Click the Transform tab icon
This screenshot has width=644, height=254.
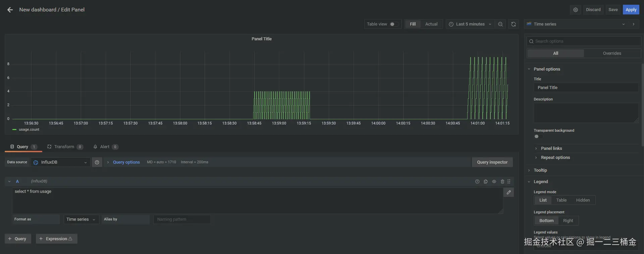point(49,147)
